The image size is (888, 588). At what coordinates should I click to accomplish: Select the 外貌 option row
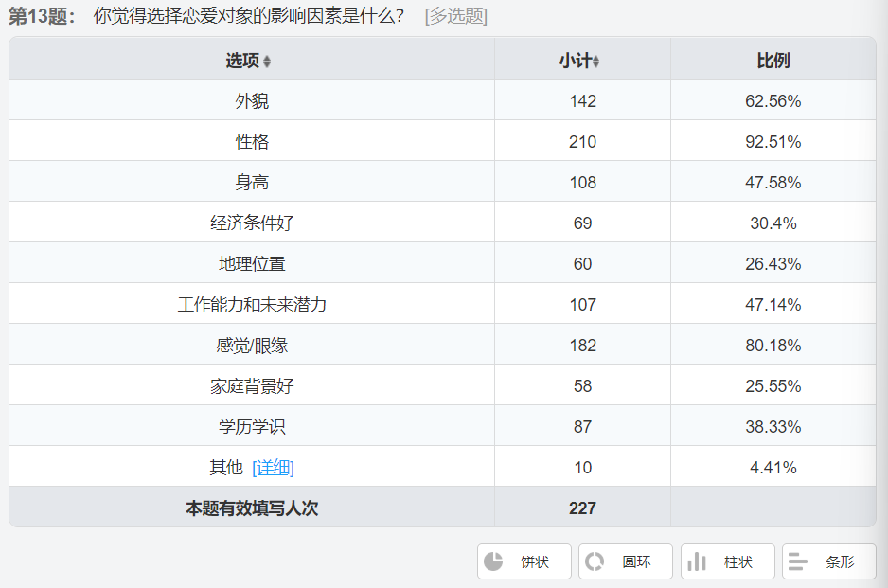(x=250, y=99)
